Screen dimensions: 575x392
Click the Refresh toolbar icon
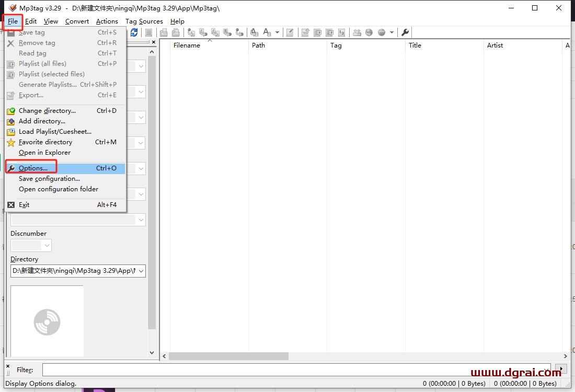coord(134,32)
